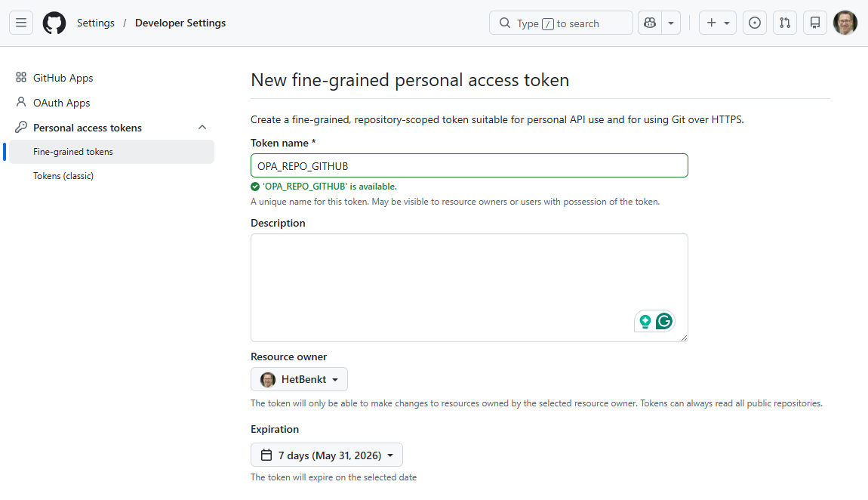The image size is (868, 500).
Task: Change the 7 days expiration dropdown
Action: tap(327, 455)
